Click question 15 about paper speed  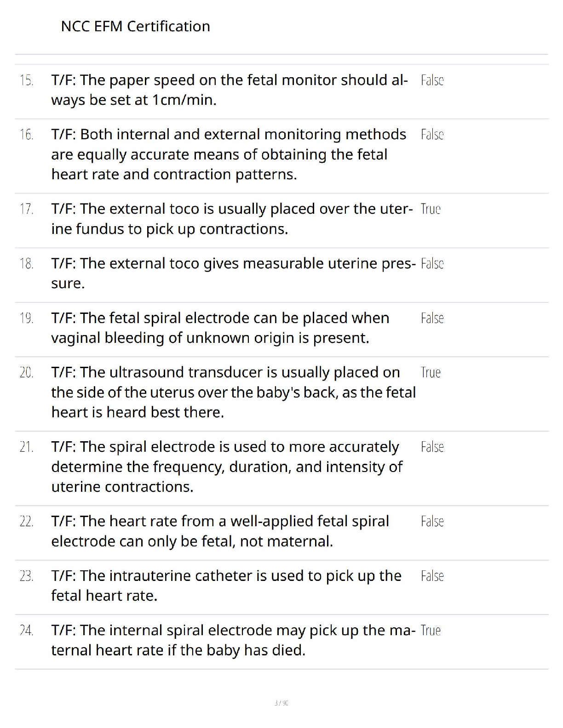click(x=229, y=90)
